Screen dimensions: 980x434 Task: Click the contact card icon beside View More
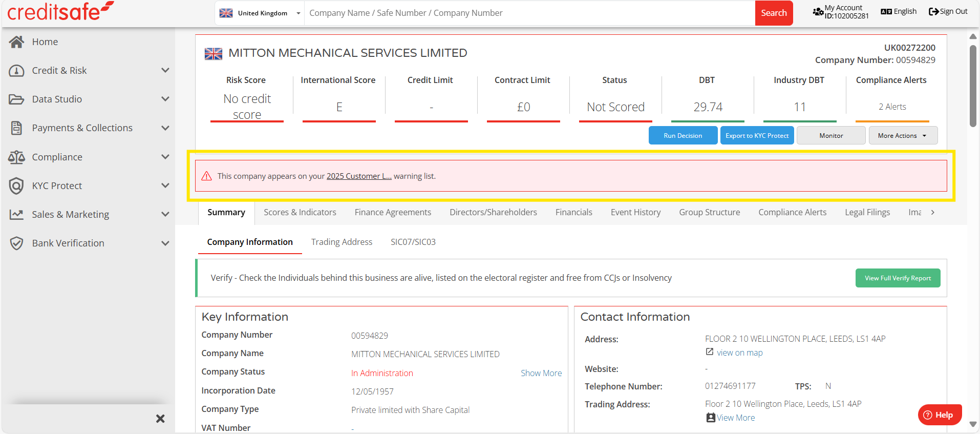tap(711, 418)
